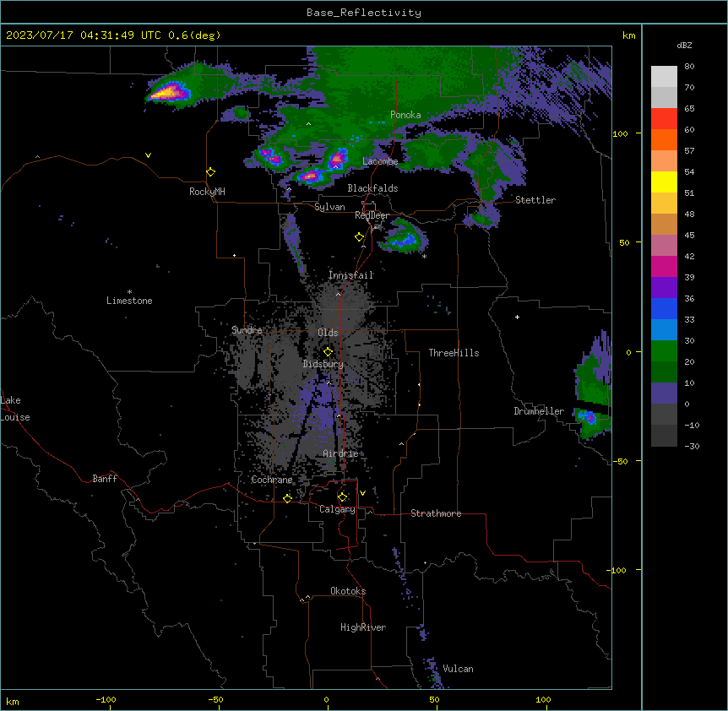
Task: Click the Sylvan label
Action: (329, 207)
